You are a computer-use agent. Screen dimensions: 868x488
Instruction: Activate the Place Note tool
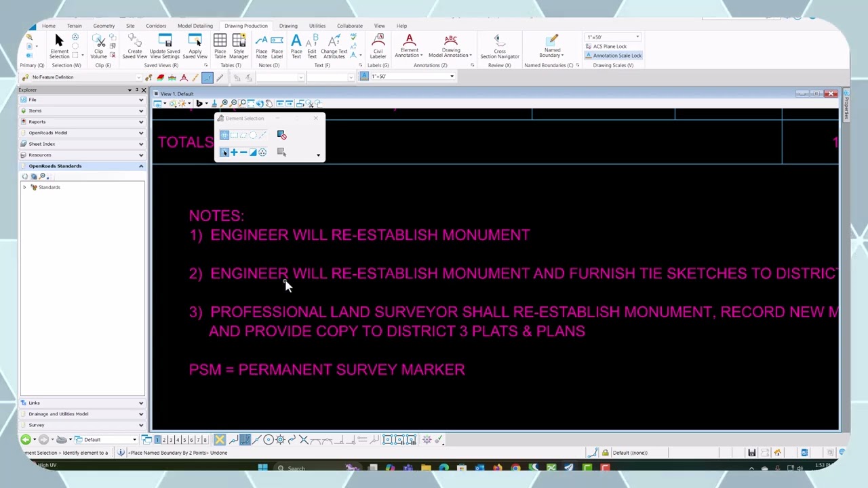coord(261,46)
